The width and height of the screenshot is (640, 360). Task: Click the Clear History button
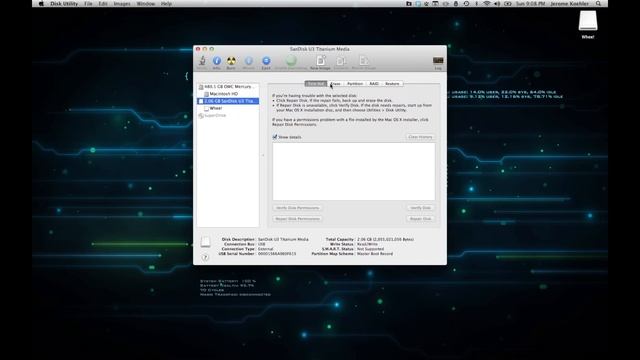(420, 137)
